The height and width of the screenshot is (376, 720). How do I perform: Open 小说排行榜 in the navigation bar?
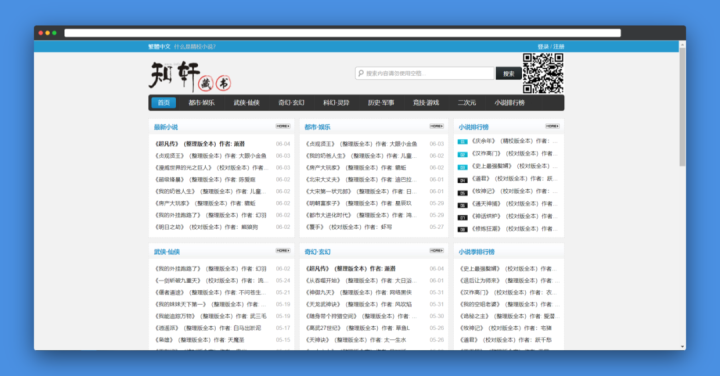pos(509,102)
